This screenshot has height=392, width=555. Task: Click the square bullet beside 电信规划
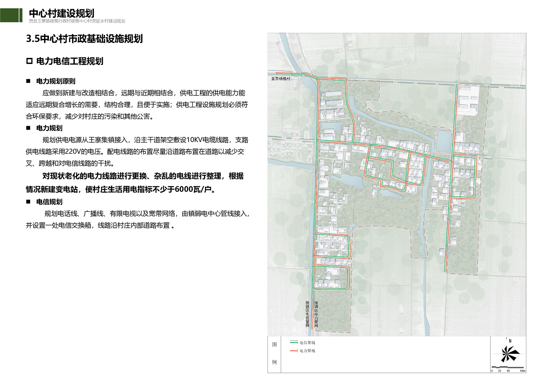28,202
